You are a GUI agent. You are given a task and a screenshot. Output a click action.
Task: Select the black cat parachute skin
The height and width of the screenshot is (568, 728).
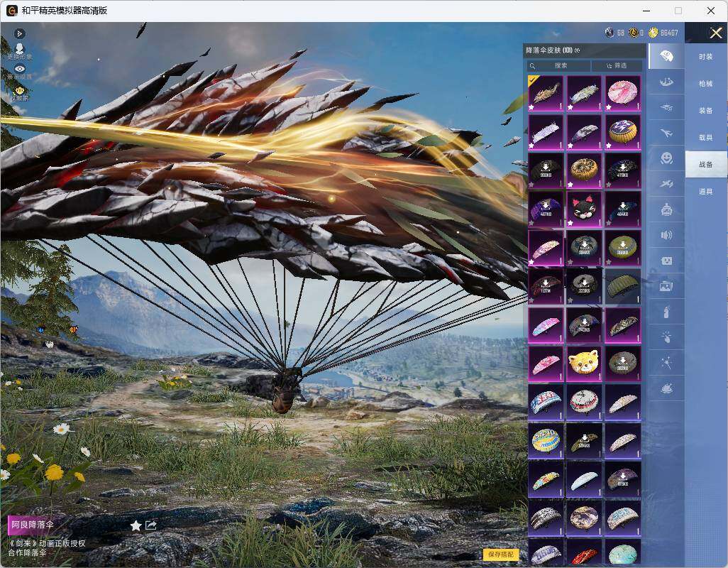pyautogui.click(x=584, y=209)
